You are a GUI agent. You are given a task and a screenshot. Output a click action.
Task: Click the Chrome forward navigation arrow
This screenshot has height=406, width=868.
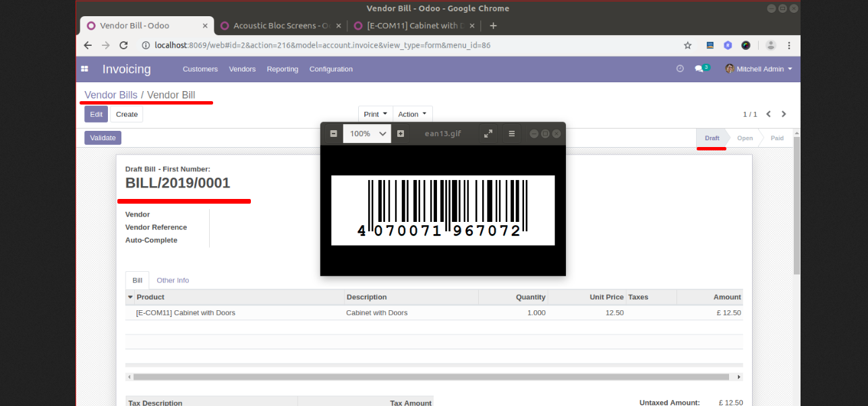[105, 45]
